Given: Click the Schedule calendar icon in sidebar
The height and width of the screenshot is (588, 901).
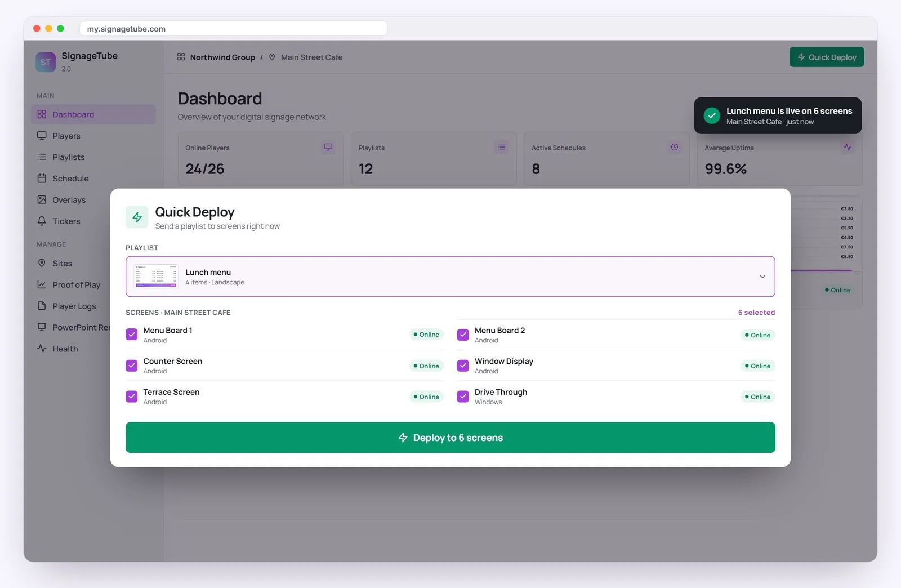Looking at the screenshot, I should [42, 179].
